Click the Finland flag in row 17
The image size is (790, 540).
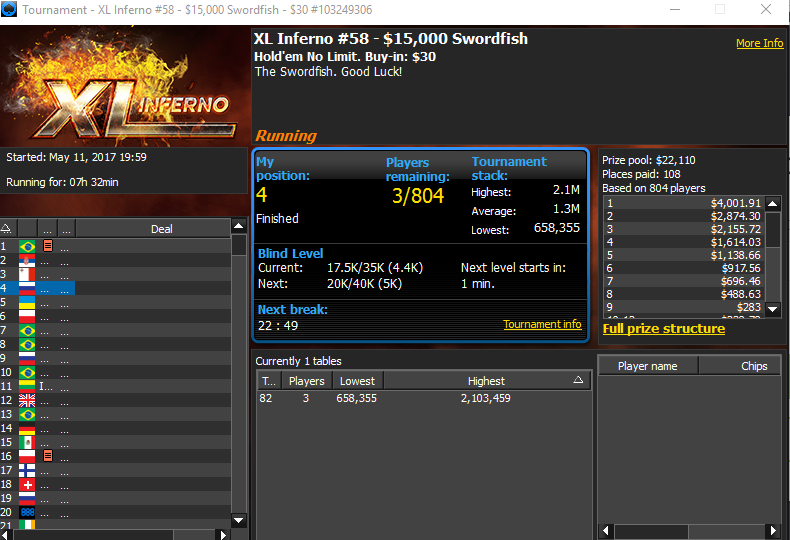(27, 470)
